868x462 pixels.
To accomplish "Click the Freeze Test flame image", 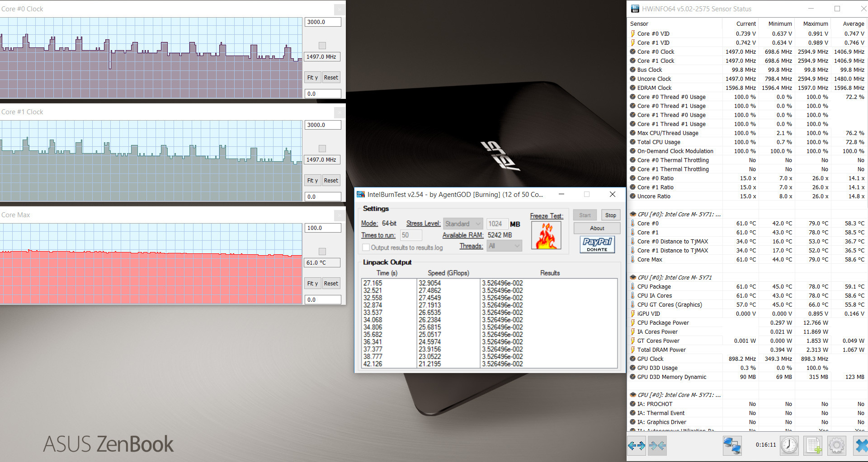I will (546, 235).
